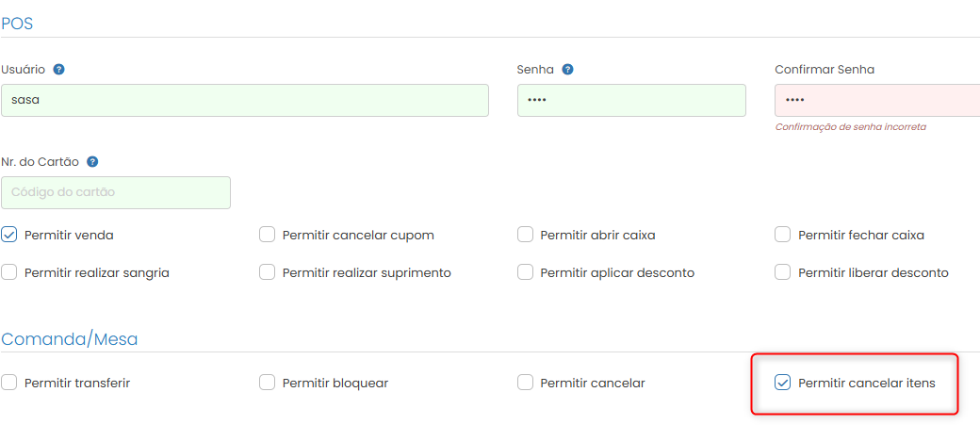Uncheck the Permitir venda checkbox

pos(8,235)
